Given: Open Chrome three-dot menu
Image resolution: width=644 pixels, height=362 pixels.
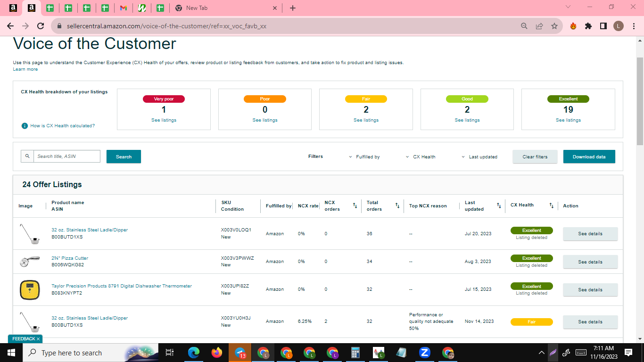Looking at the screenshot, I should pyautogui.click(x=633, y=26).
